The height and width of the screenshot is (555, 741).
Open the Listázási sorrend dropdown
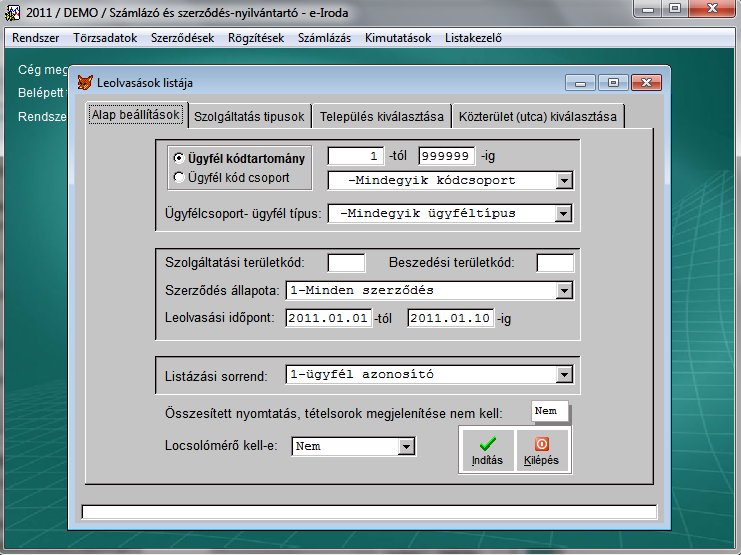pos(564,375)
